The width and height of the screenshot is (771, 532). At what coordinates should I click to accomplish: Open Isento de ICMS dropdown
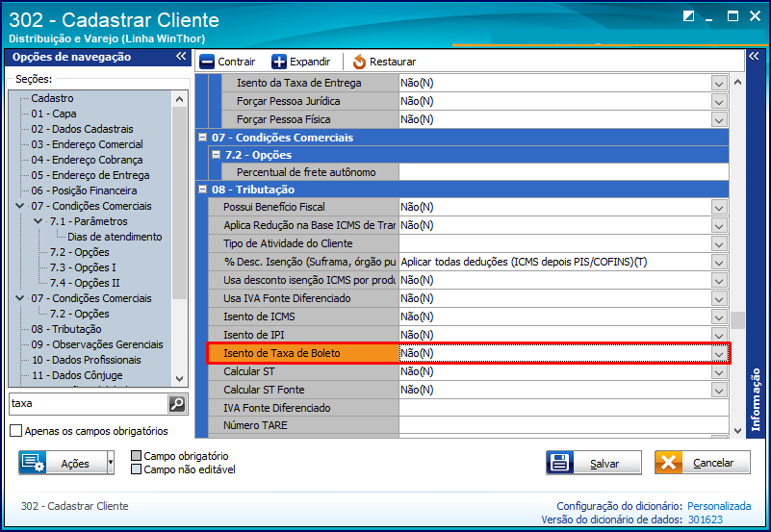[x=719, y=317]
